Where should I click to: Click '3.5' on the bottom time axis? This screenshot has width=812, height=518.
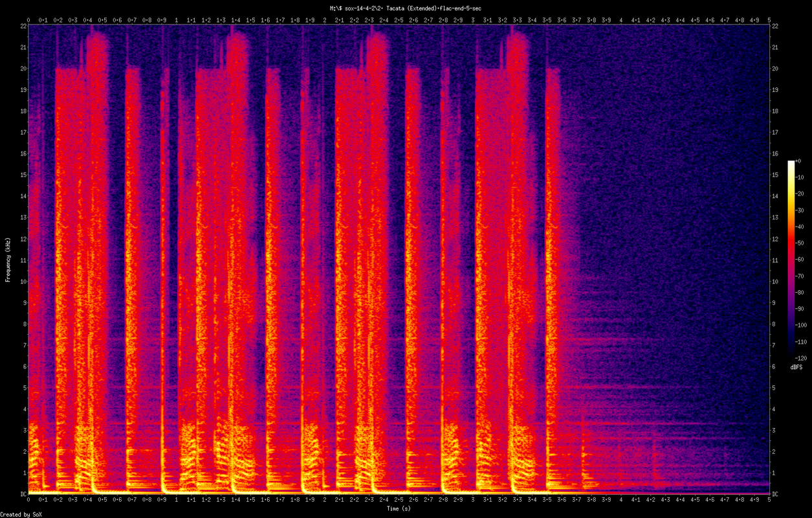pos(547,501)
